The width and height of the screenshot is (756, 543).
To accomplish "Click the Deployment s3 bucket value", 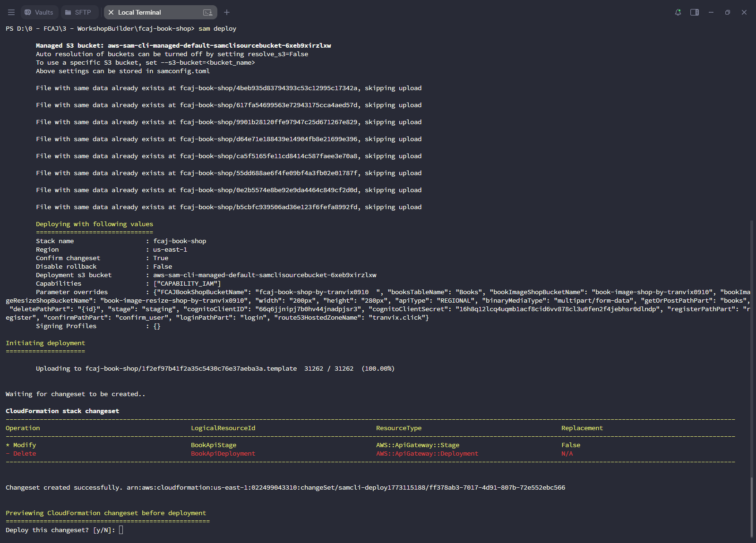I will (265, 275).
